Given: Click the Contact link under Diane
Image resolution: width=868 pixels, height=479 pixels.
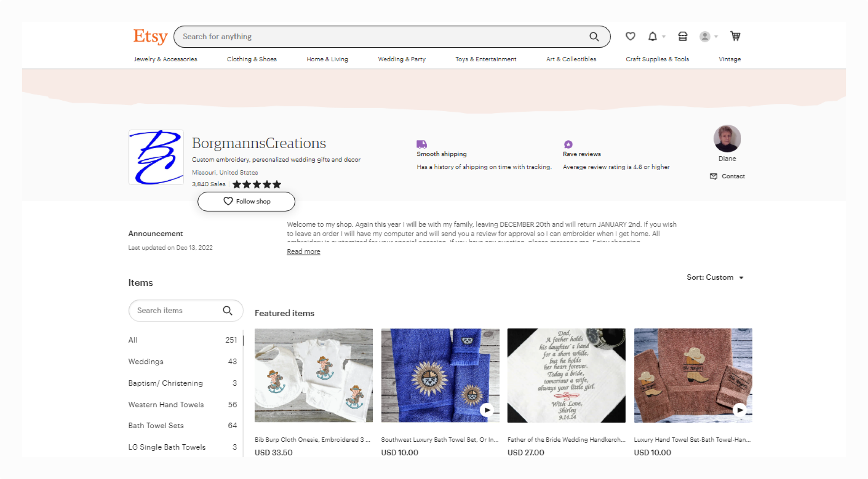Looking at the screenshot, I should coord(733,176).
